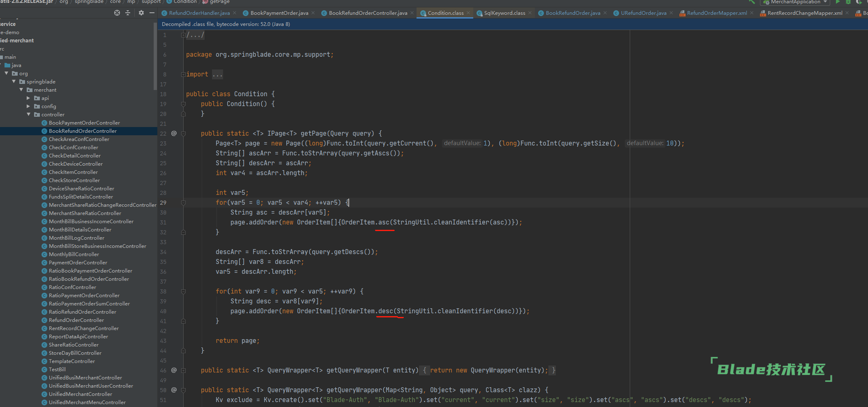The width and height of the screenshot is (868, 407).
Task: Select MerchantShareRatioChangeRecordController in tree
Action: (x=102, y=205)
